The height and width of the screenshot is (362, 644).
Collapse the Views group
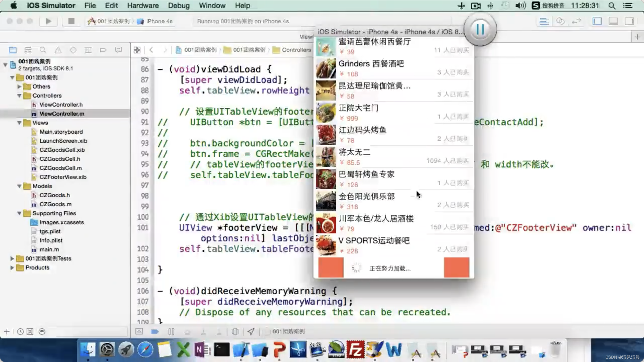(19, 123)
